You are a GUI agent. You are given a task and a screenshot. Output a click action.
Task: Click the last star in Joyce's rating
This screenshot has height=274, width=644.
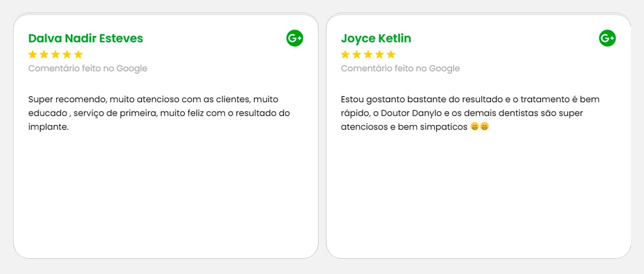point(391,55)
